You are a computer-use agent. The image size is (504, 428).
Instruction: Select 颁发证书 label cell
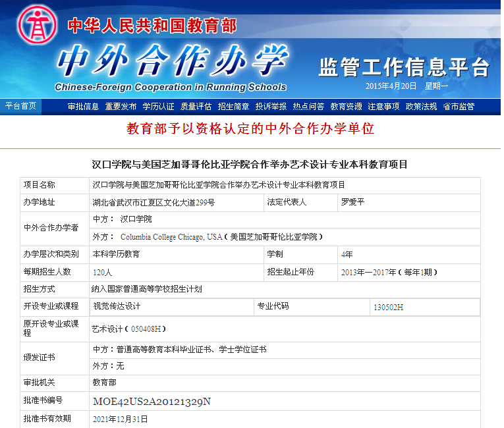click(54, 358)
